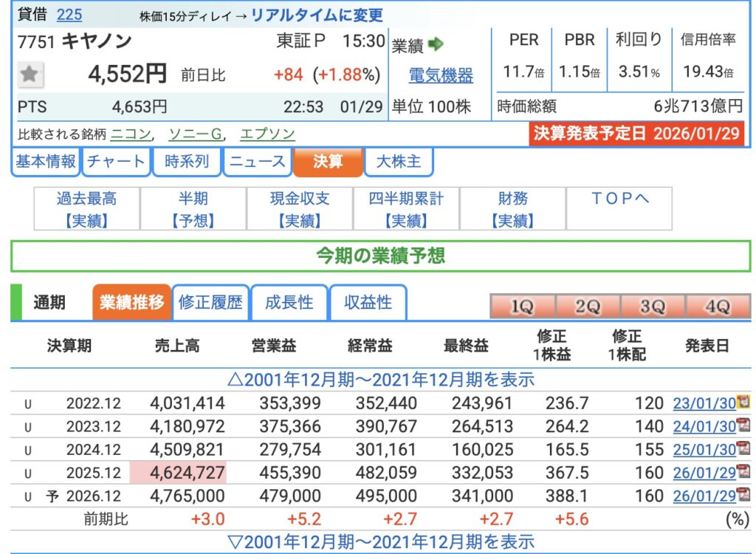Expand the ▽2001年12月期〜2021年12月期 link at bottom

(x=380, y=541)
